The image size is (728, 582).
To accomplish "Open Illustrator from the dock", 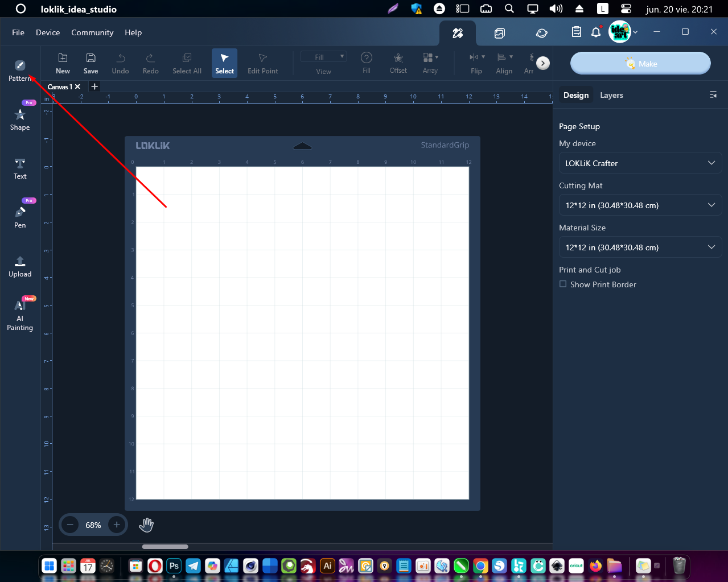I will pyautogui.click(x=327, y=566).
